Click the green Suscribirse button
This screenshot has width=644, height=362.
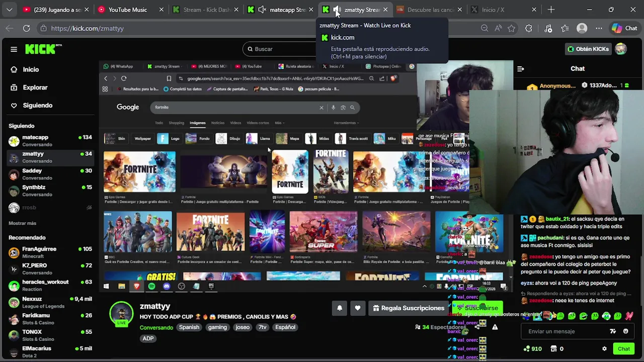477,308
